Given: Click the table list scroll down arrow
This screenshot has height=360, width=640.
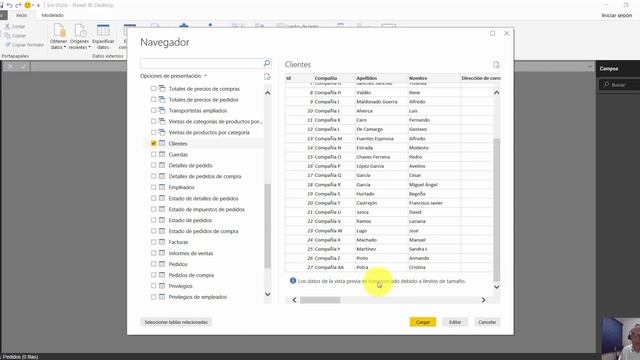Looking at the screenshot, I should pos(268,294).
